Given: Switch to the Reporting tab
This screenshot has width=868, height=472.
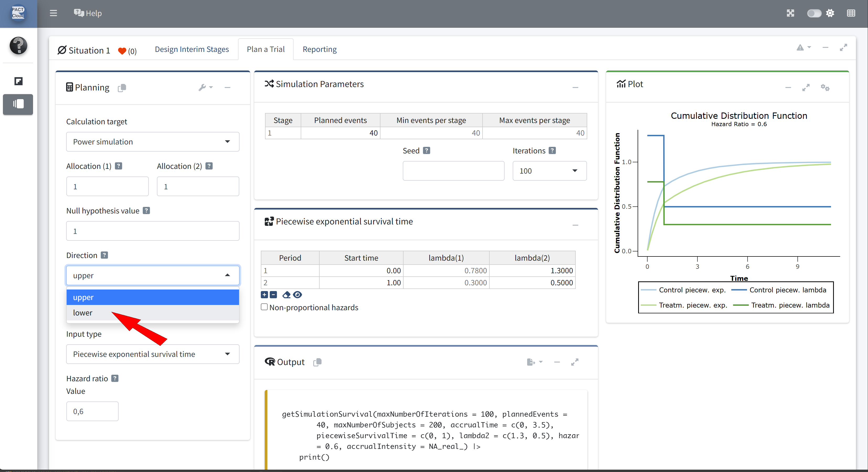Looking at the screenshot, I should [319, 49].
